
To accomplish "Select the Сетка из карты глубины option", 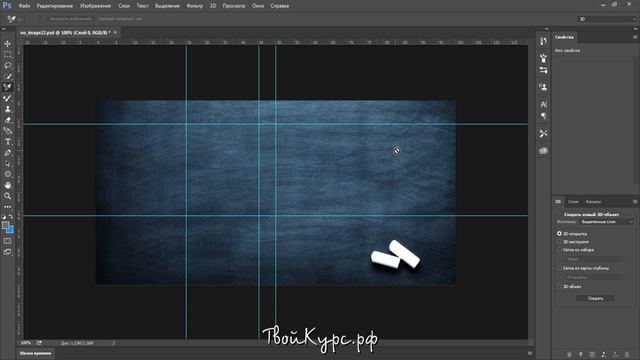I will 559,268.
